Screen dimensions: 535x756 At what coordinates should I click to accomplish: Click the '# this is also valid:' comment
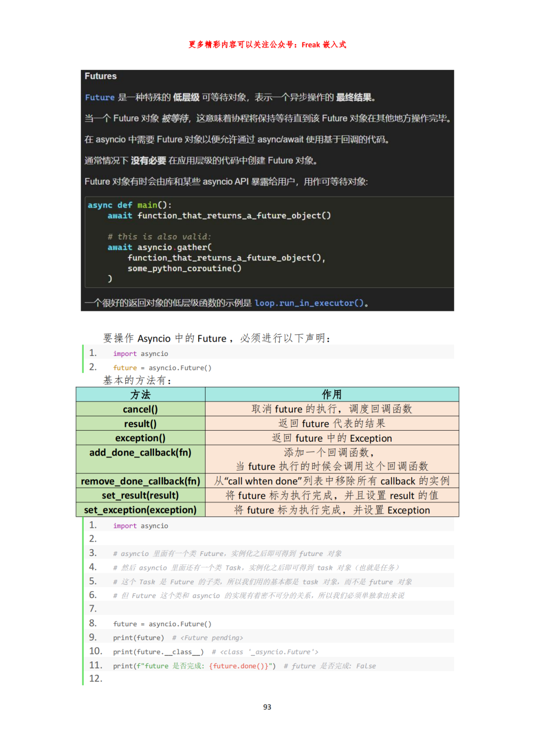(x=159, y=237)
